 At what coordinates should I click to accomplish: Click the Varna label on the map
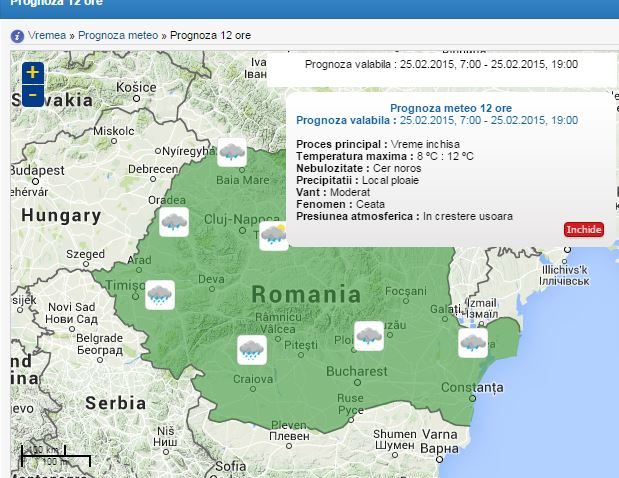(x=440, y=434)
